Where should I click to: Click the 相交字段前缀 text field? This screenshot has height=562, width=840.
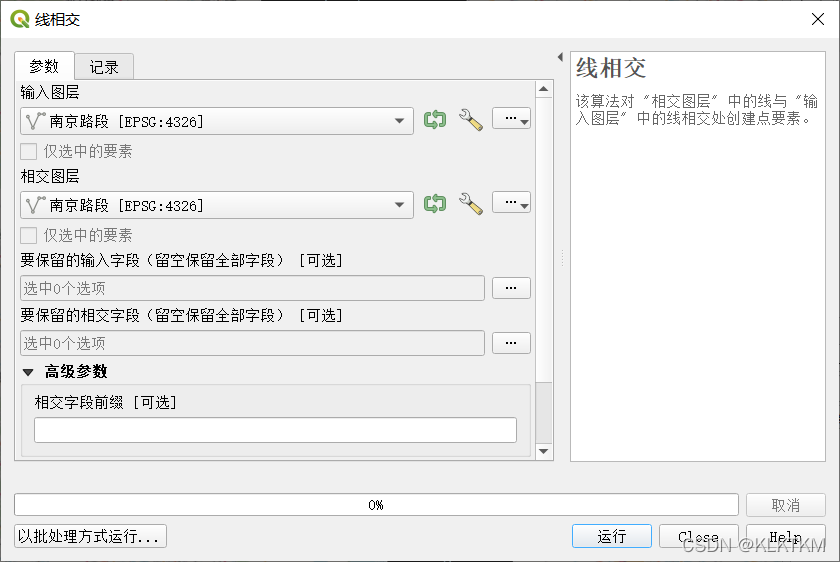click(x=275, y=430)
